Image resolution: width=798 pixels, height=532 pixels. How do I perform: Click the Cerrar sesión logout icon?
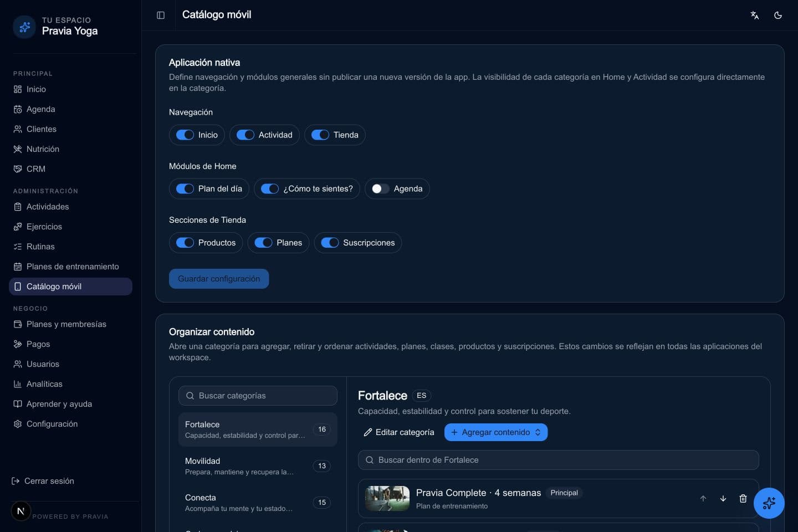click(x=16, y=481)
